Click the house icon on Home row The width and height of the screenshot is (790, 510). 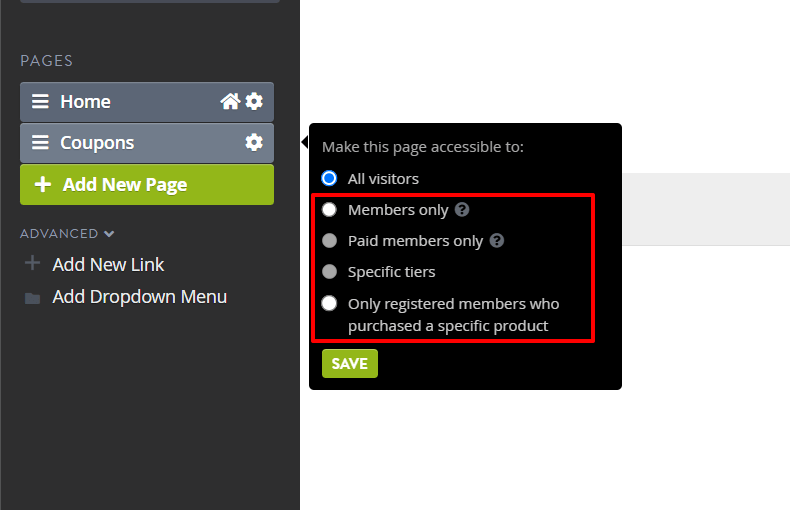(230, 101)
